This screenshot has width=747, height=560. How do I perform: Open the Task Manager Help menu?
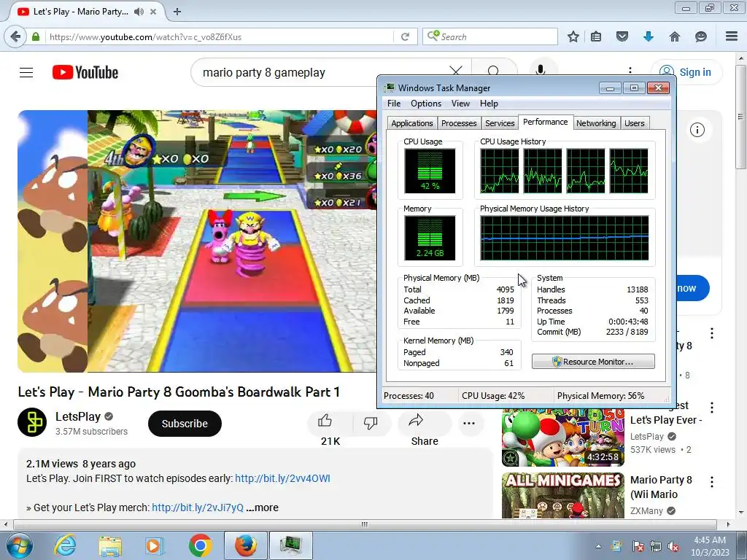point(489,104)
